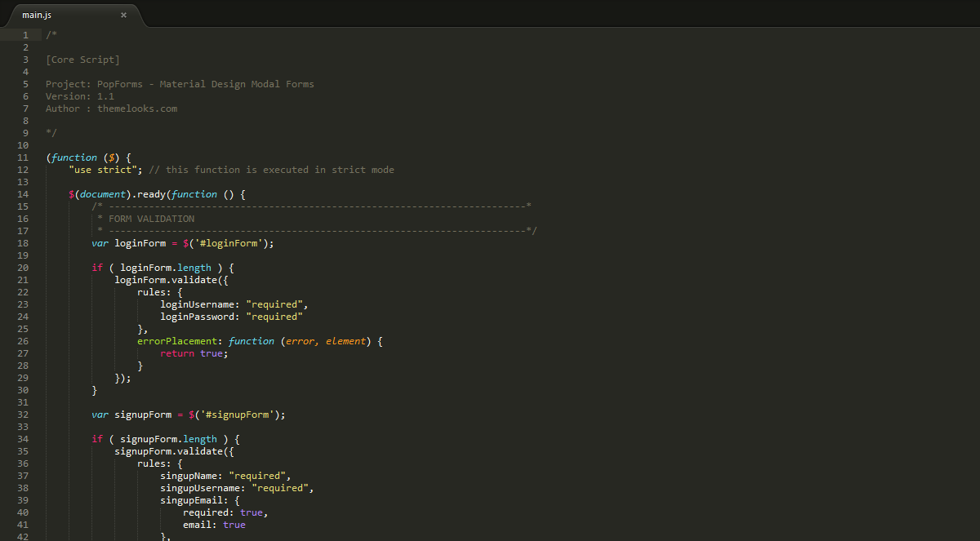This screenshot has height=541, width=980.
Task: Select line number 20 in the gutter
Action: tap(22, 268)
